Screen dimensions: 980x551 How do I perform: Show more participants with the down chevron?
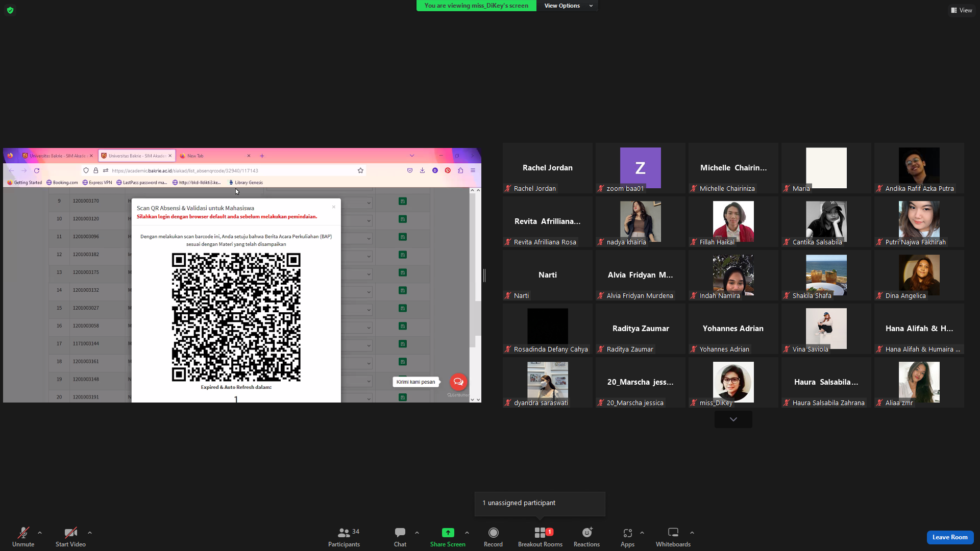[x=733, y=419]
